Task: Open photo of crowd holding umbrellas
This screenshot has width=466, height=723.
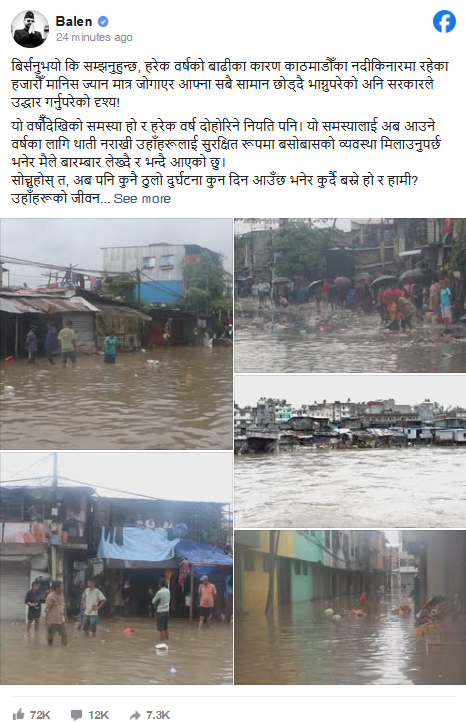Action: point(350,296)
